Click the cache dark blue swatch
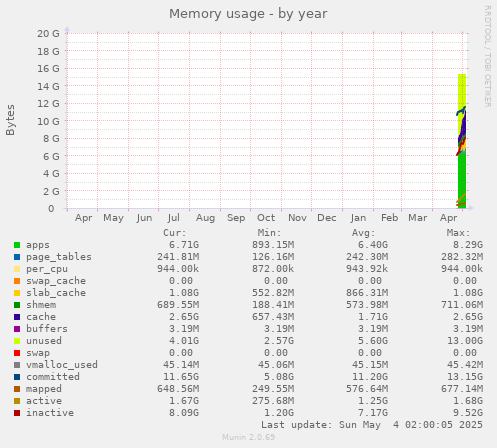This screenshot has width=497, height=448. [17, 317]
